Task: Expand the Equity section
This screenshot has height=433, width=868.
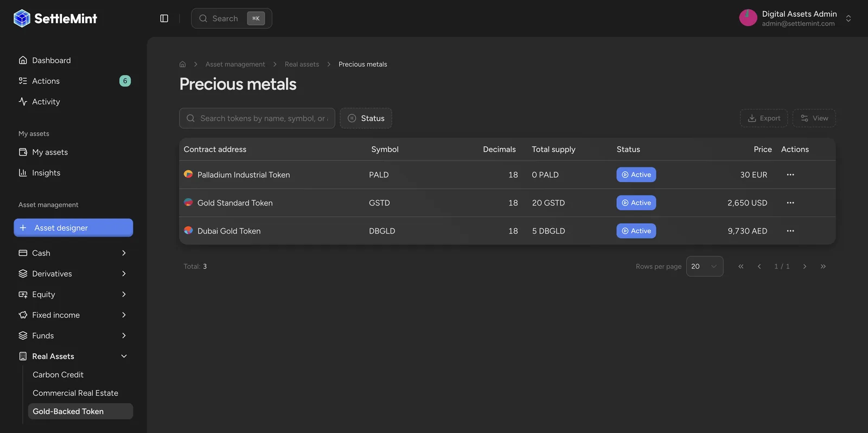Action: pos(124,294)
